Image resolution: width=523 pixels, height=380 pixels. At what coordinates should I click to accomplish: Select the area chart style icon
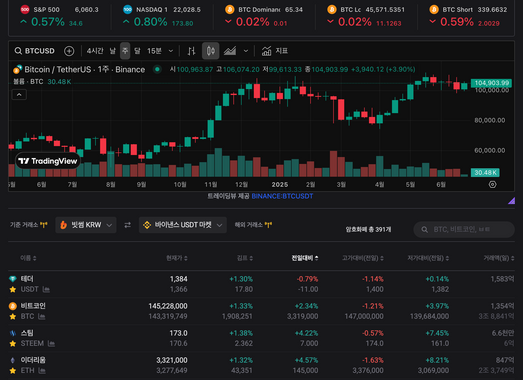(x=230, y=51)
